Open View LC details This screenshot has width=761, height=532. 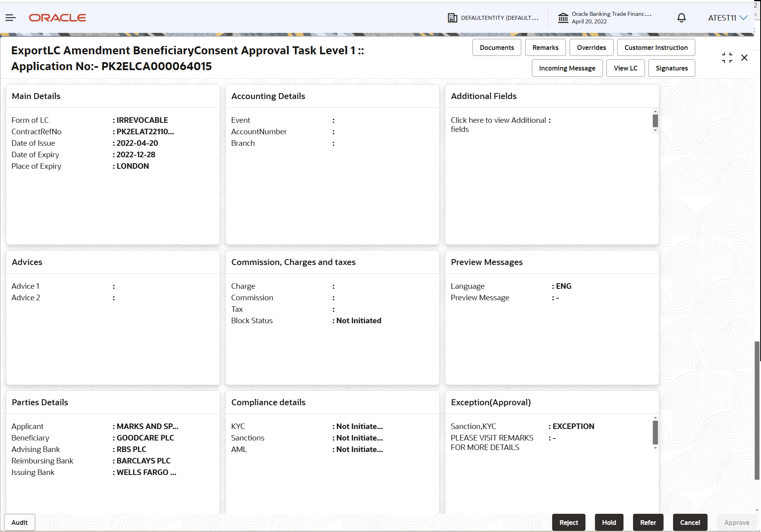point(625,68)
